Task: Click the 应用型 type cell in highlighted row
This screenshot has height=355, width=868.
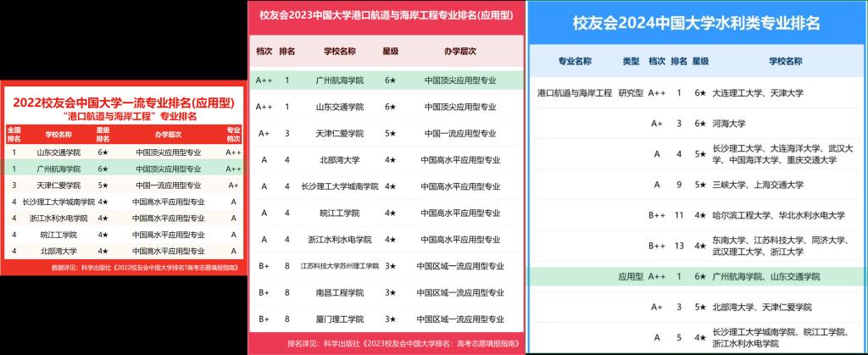Action: coord(632,276)
